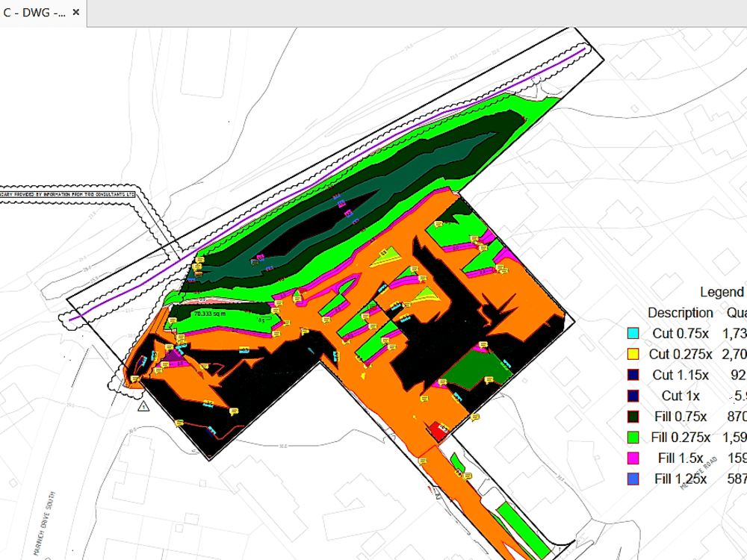Click the 'Legend' title text
Screen dimensions: 747x560
tap(722, 292)
